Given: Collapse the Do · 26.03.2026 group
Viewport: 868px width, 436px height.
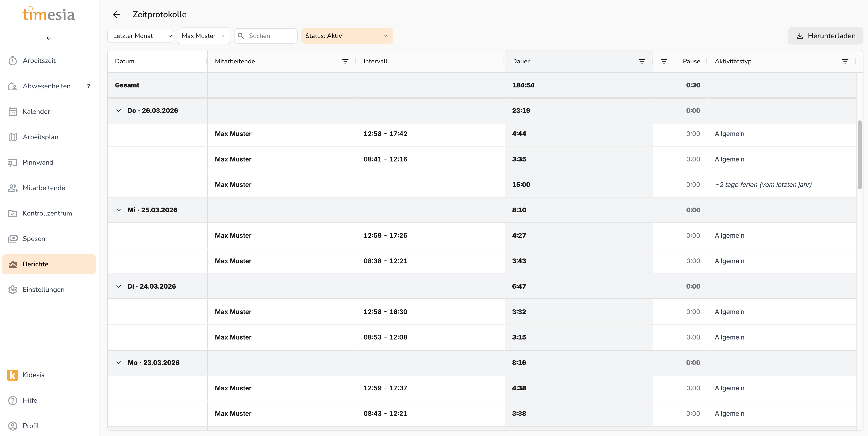Looking at the screenshot, I should [x=119, y=110].
